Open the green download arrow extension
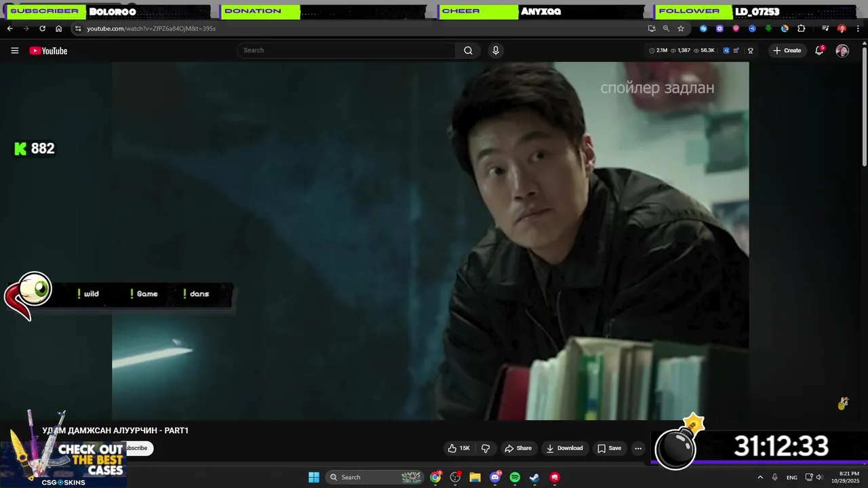868x488 pixels. tap(768, 28)
